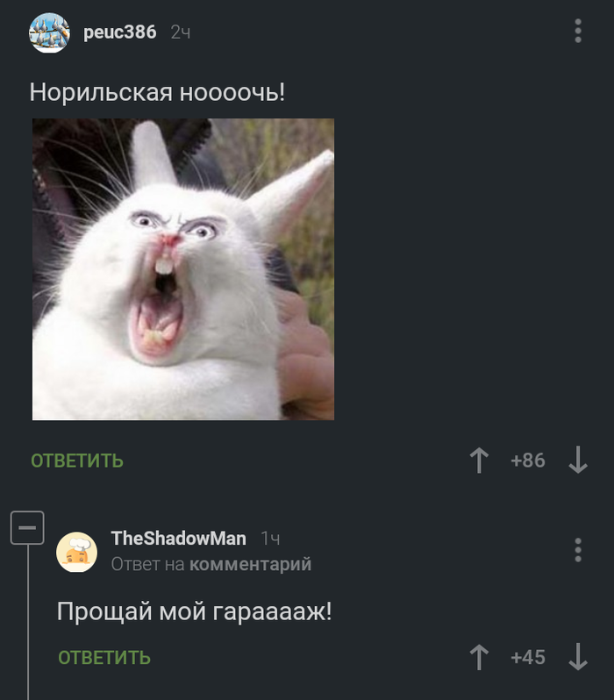Open TheShadowMan's chef avatar

(x=76, y=552)
